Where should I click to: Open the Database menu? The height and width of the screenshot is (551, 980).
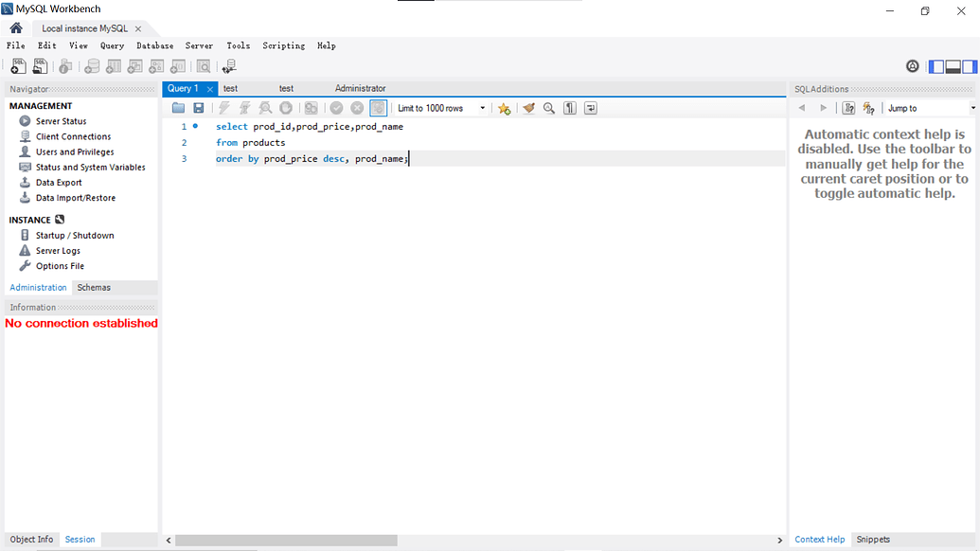tap(154, 45)
